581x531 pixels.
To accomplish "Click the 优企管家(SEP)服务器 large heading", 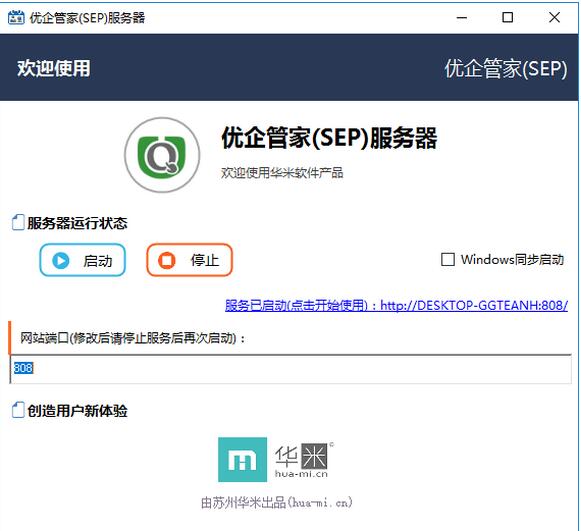I will [329, 138].
